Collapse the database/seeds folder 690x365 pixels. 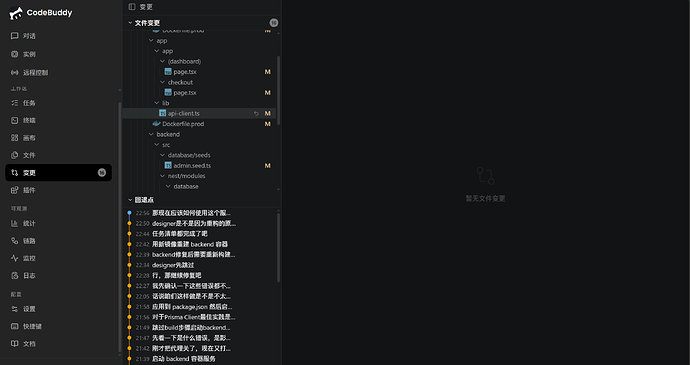[x=162, y=155]
